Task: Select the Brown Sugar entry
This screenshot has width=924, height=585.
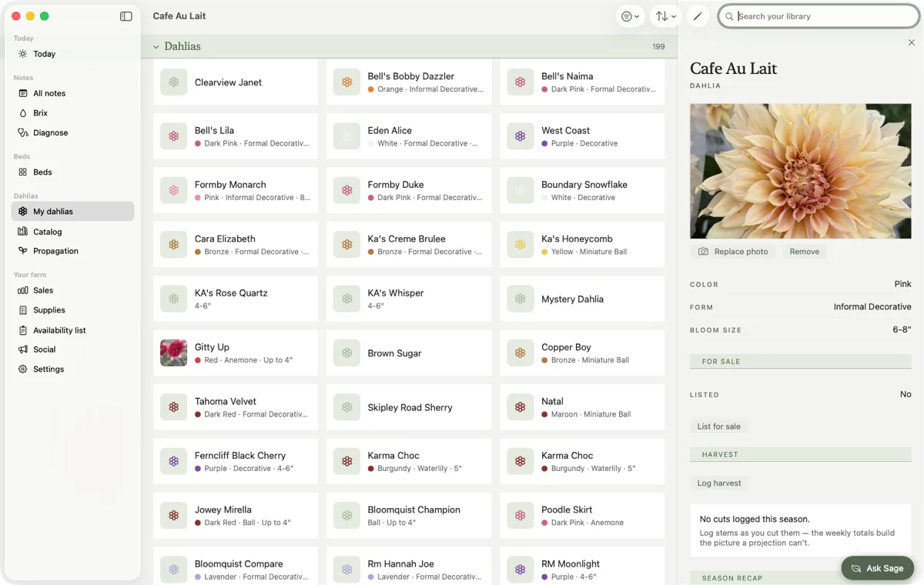Action: click(x=409, y=353)
